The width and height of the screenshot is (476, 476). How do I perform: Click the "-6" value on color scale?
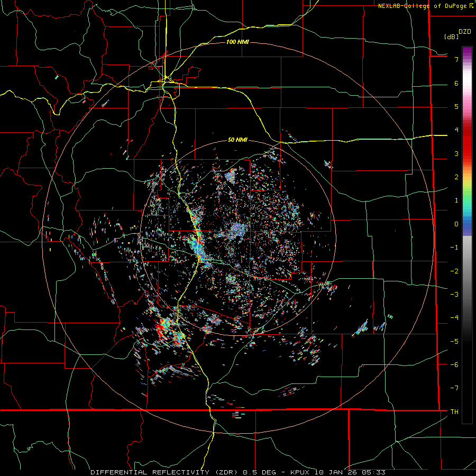(x=454, y=365)
